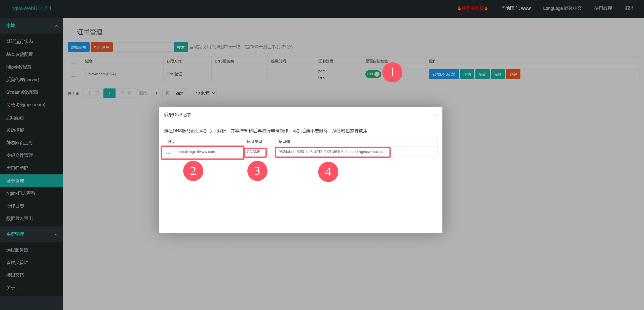
Task: Click the 添加证书 button
Action: coord(79,47)
